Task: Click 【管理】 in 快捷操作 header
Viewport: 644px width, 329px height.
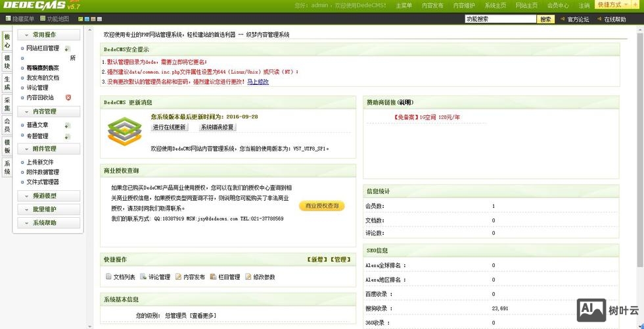Action: 340,259
